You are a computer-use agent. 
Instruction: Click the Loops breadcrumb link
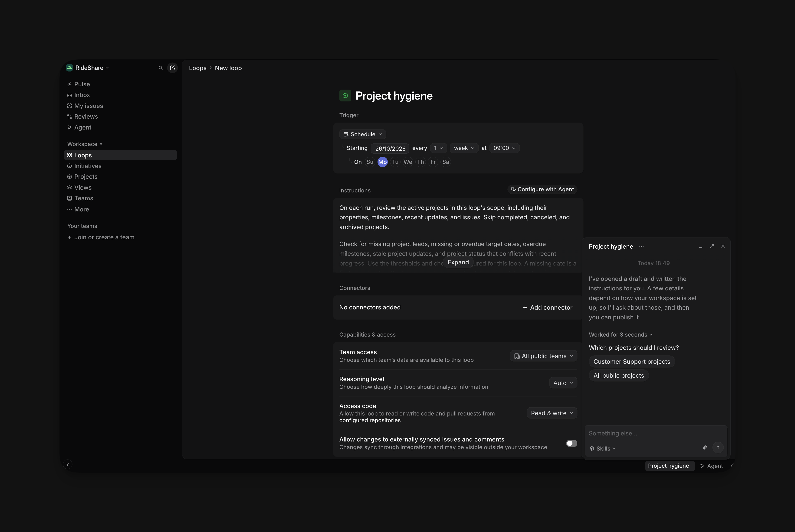point(198,68)
